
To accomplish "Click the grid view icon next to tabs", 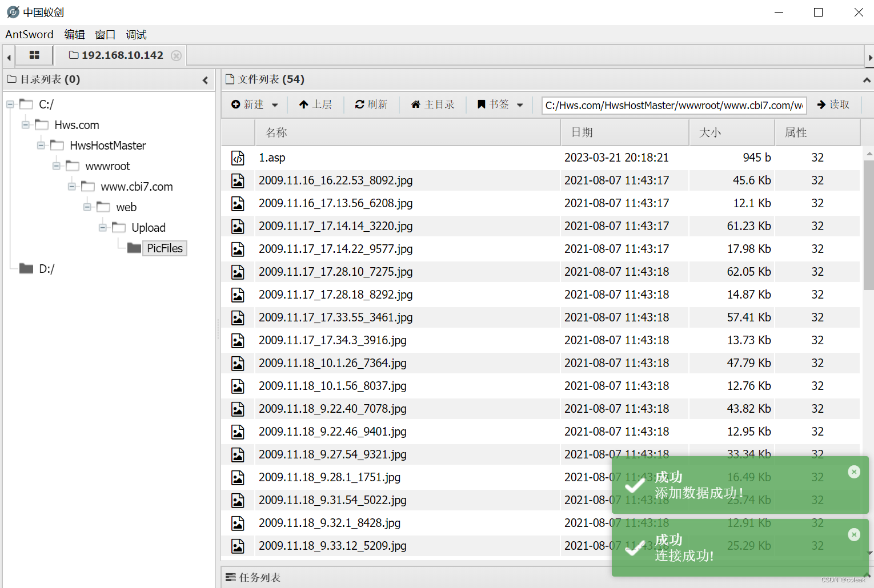I will (x=34, y=55).
